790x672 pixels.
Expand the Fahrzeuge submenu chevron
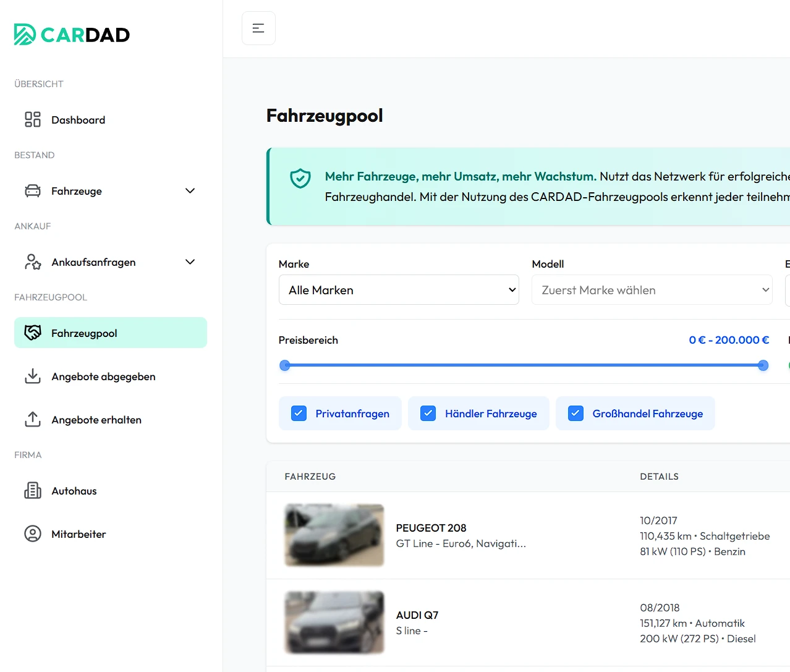[x=190, y=191]
